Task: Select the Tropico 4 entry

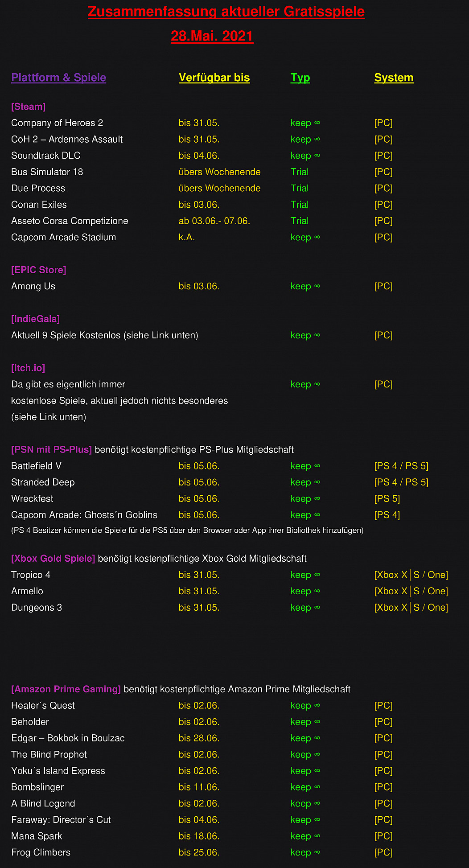Action: point(31,575)
